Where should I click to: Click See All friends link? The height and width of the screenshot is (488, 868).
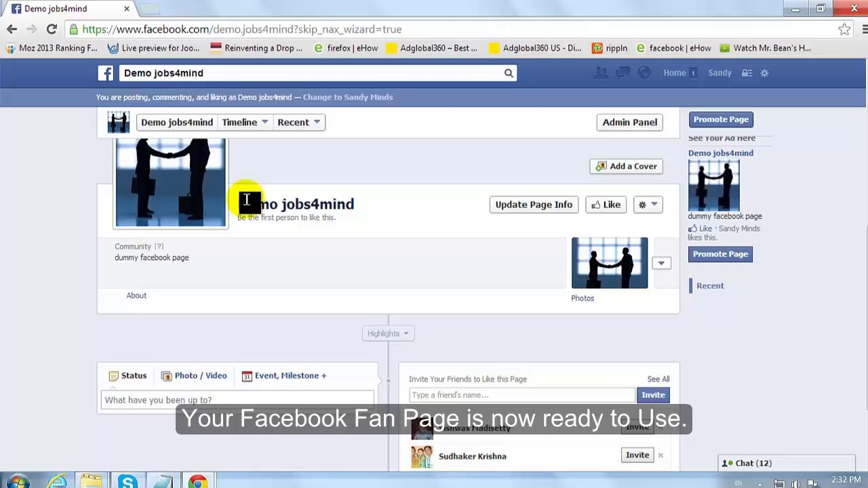point(658,380)
